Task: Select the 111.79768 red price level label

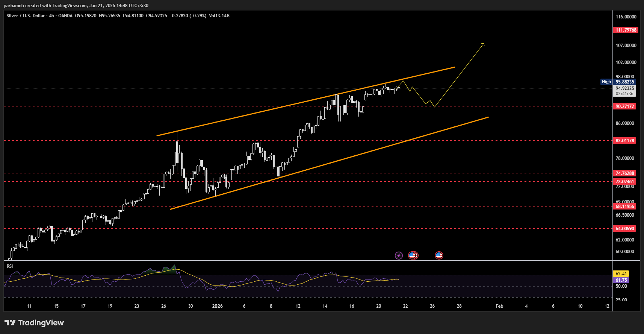Action: [x=626, y=30]
